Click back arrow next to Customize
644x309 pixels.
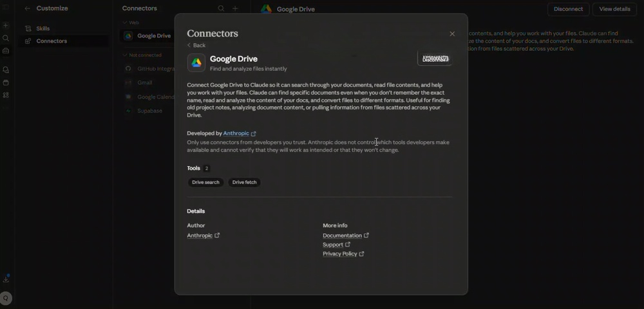pyautogui.click(x=28, y=8)
